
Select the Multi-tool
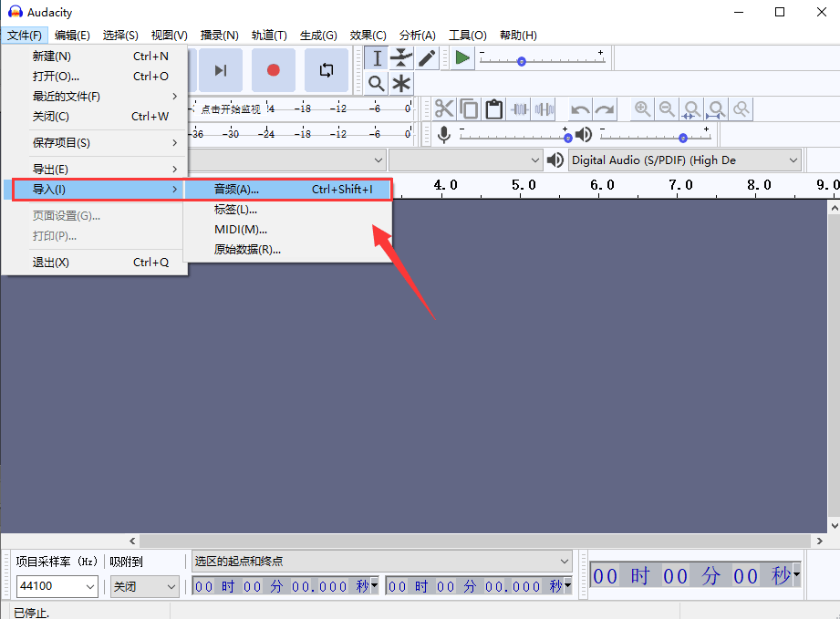coord(401,83)
